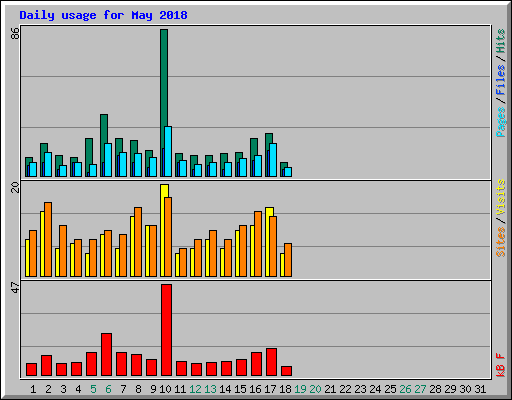This screenshot has width=512, height=400.
Task: Click the red kB bar for day 6
Action: point(106,354)
